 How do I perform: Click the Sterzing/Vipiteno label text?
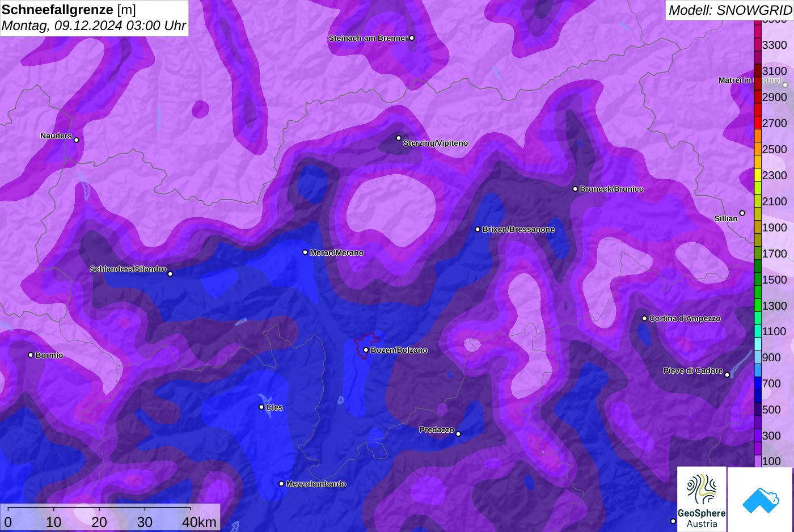coord(436,143)
